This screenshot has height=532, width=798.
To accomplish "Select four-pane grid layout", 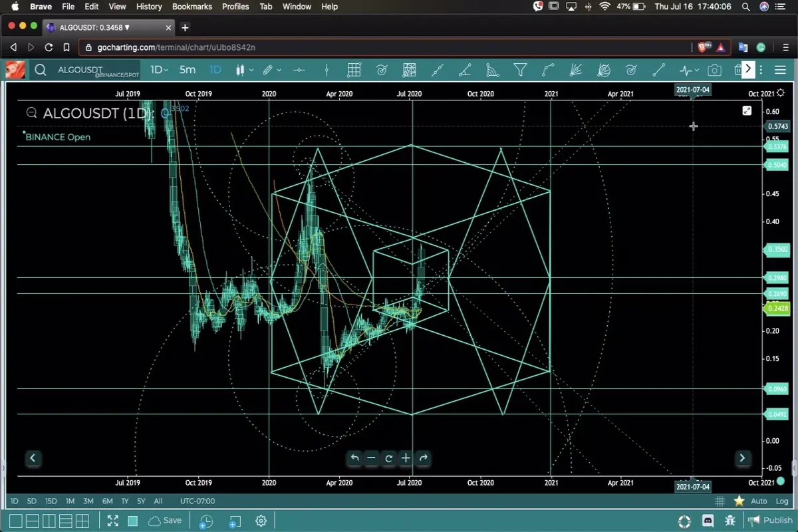I will point(82,521).
